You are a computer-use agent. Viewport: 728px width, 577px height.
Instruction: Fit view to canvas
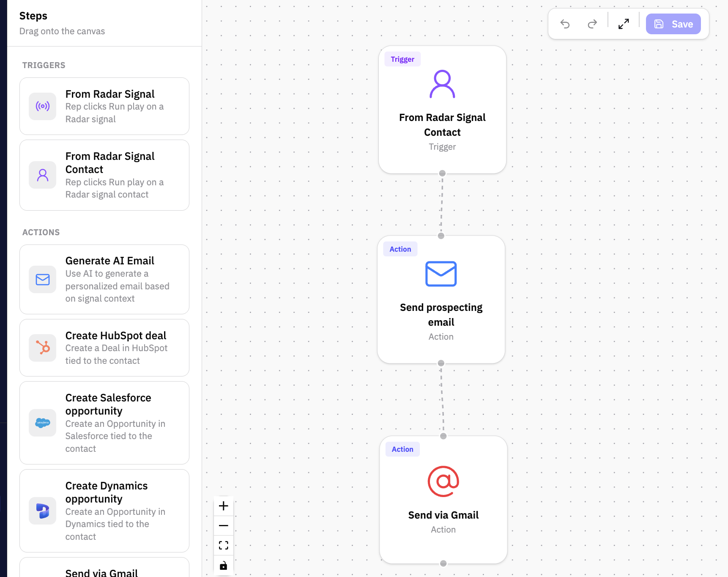pos(224,545)
